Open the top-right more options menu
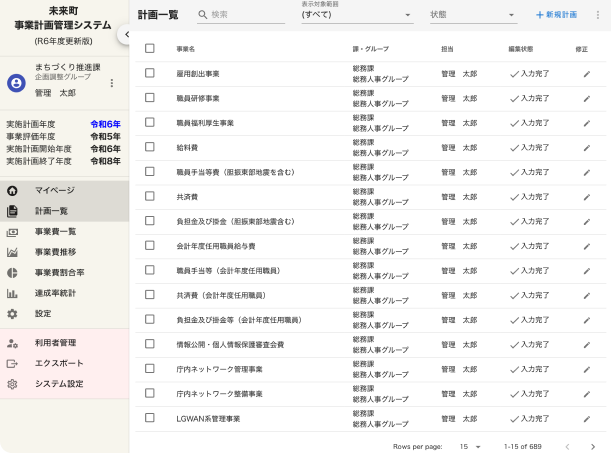This screenshot has height=453, width=611. [x=597, y=15]
